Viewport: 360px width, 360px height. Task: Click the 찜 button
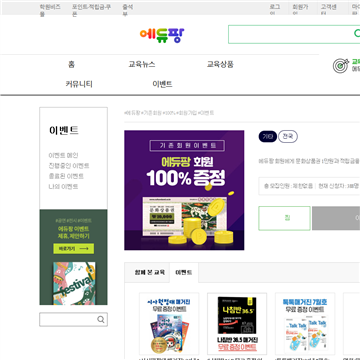(284, 218)
